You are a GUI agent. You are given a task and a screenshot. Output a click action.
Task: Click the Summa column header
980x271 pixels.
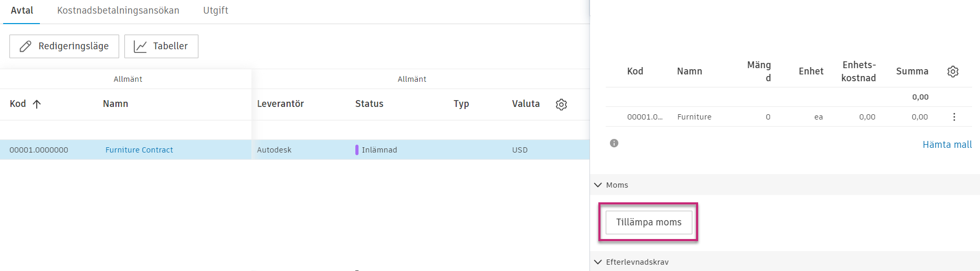[x=912, y=71]
